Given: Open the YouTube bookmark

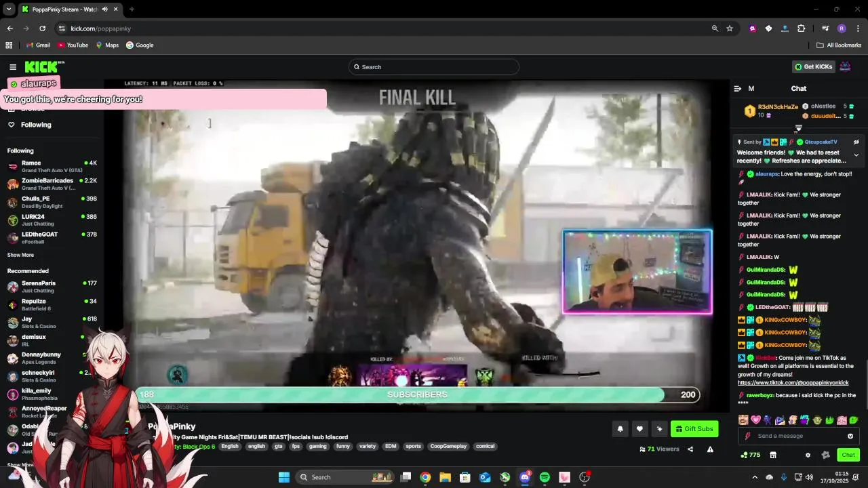Looking at the screenshot, I should pyautogui.click(x=73, y=45).
